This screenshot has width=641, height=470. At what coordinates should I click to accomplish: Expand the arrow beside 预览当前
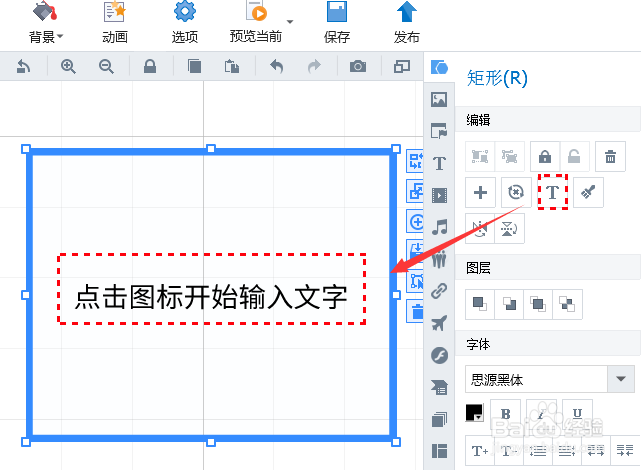pyautogui.click(x=290, y=22)
